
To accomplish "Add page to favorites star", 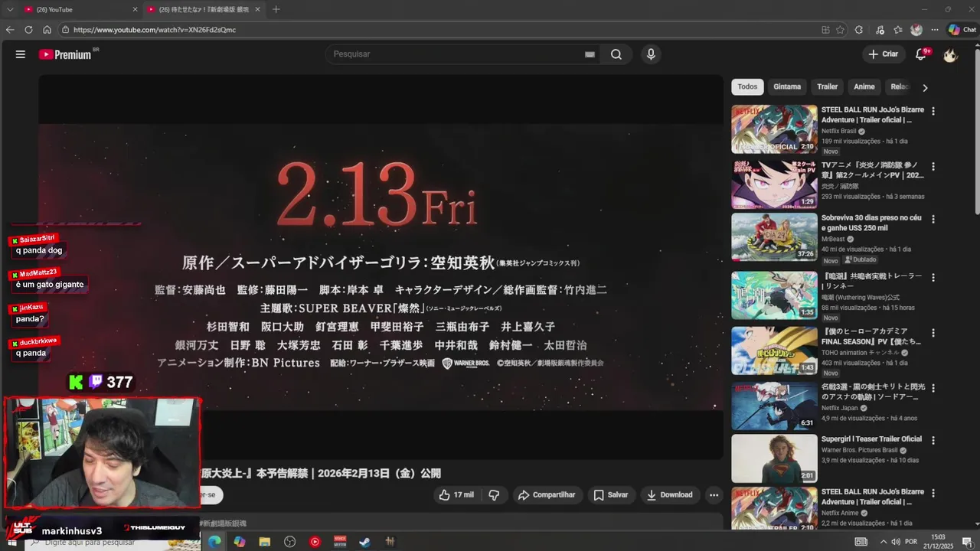I will click(840, 30).
